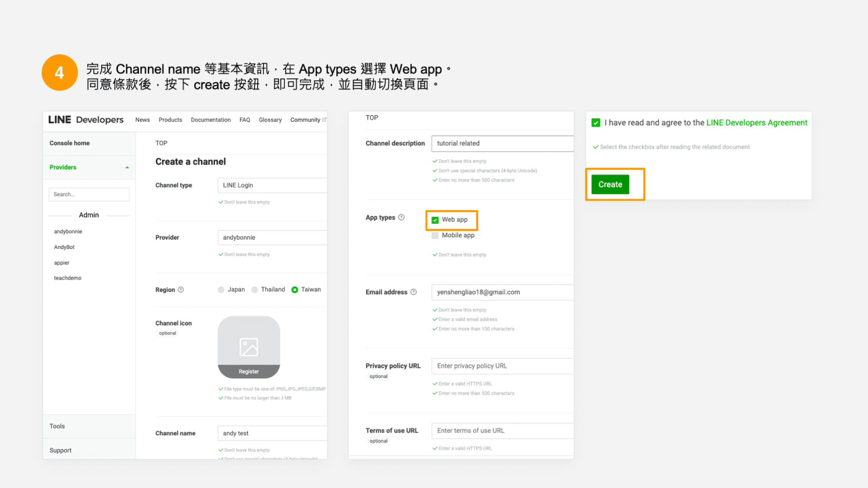Click the Channel name input field

click(272, 433)
